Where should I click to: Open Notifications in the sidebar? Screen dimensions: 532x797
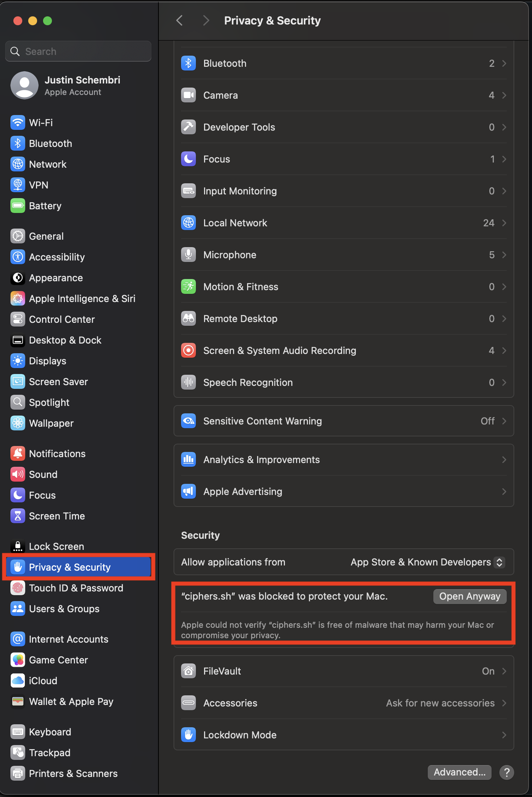[57, 454]
